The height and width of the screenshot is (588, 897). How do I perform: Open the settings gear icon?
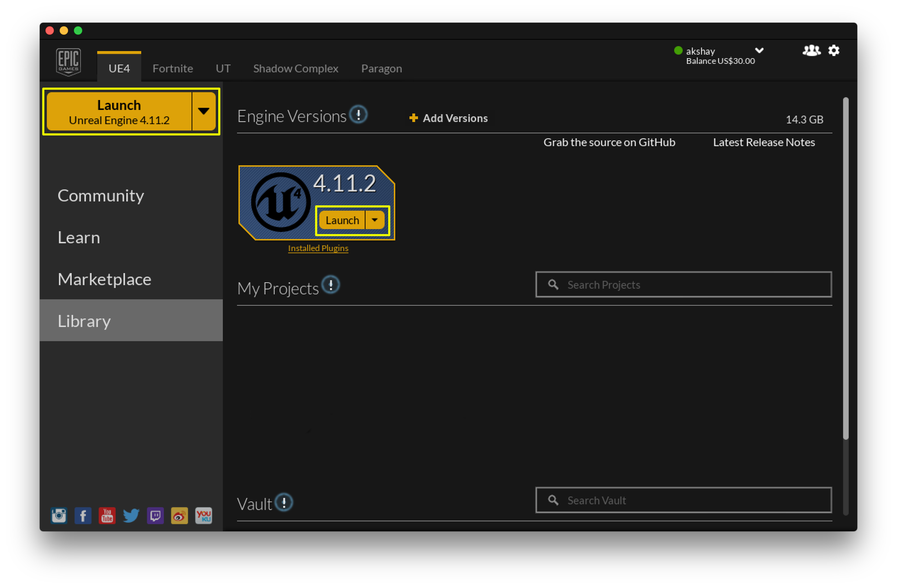[833, 50]
